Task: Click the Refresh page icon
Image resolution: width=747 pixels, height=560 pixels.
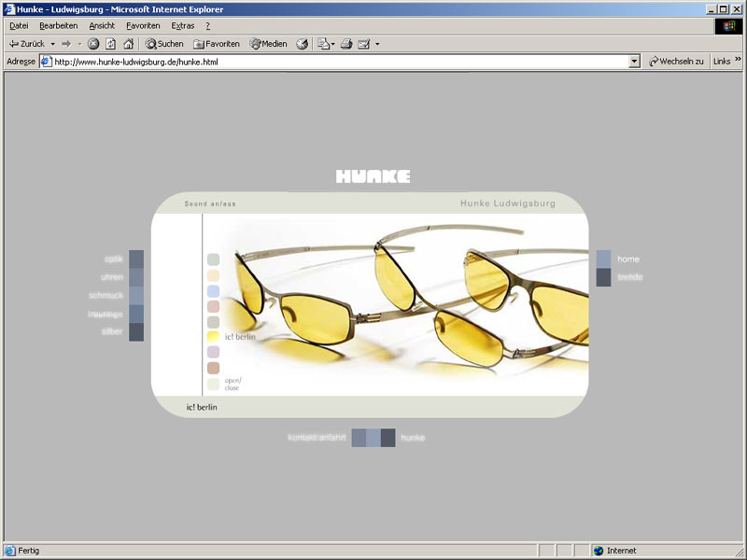Action: click(x=110, y=44)
